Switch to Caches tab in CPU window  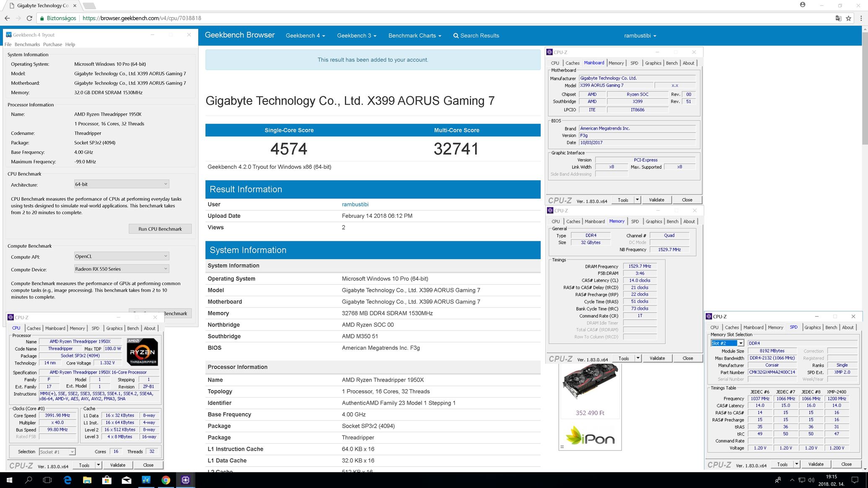[x=34, y=328]
